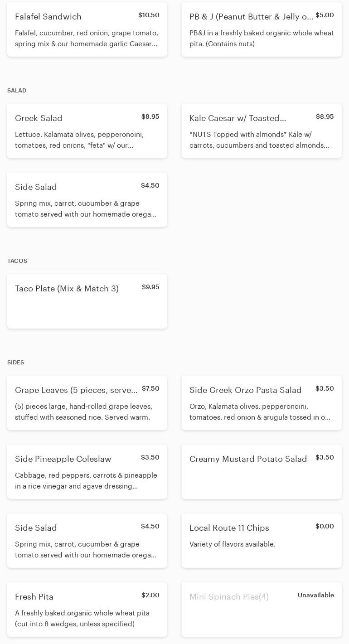Viewport: 349px width, 644px height.
Task: Select Side Salad under the Sides section
Action: tap(87, 541)
